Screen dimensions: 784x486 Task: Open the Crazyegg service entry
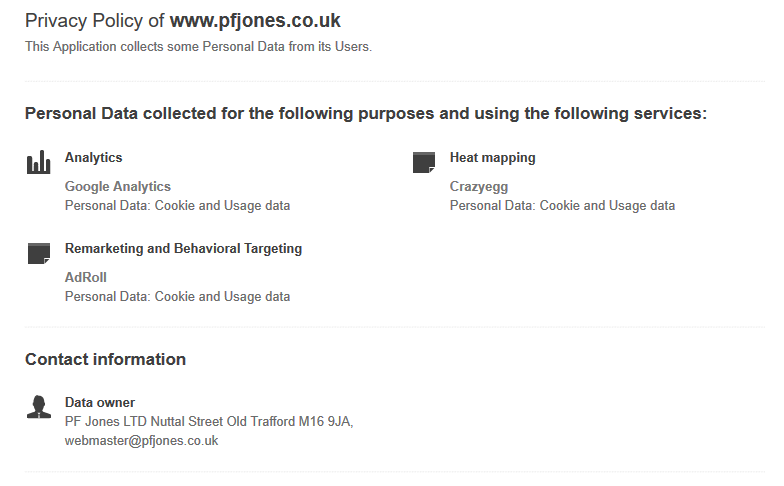[x=478, y=186]
